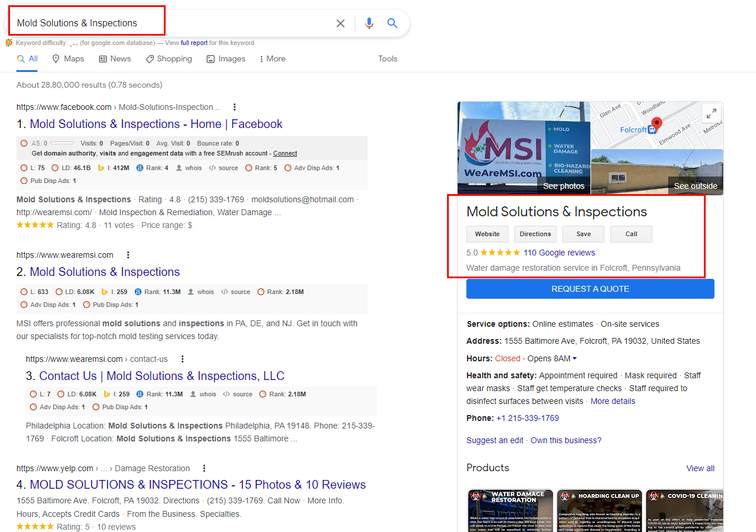Click whois in the wearemsi.com result SEO bar
The height and width of the screenshot is (532, 756).
click(201, 292)
